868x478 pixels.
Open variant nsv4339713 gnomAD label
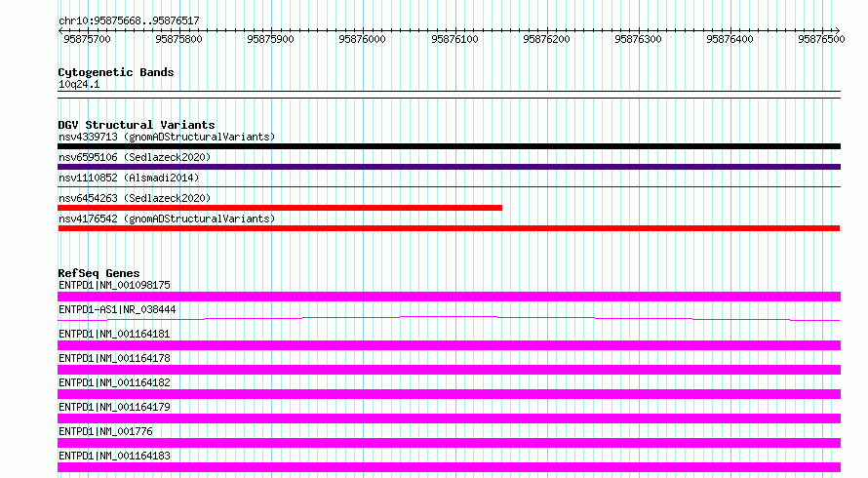[x=167, y=137]
